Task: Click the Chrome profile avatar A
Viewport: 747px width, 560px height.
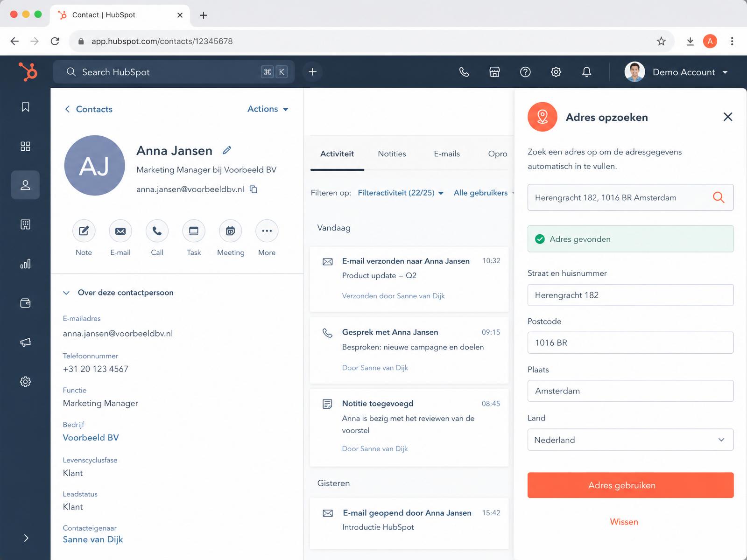Action: [710, 41]
